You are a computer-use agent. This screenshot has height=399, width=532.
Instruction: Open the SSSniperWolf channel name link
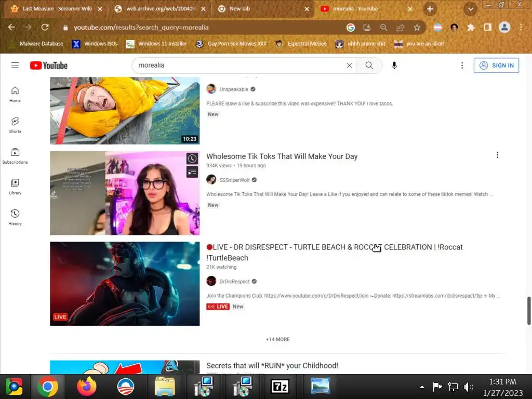(234, 180)
